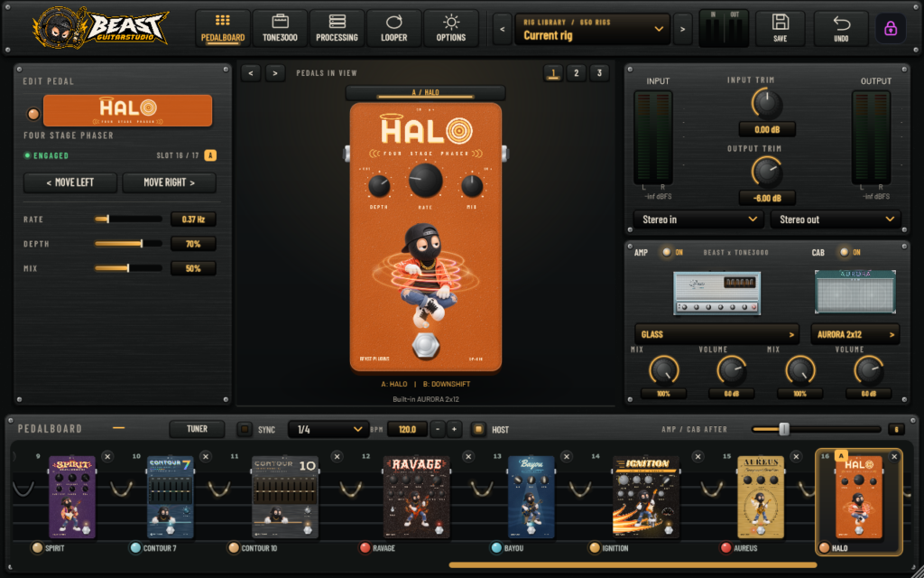Show previous pedals in view

(x=251, y=73)
